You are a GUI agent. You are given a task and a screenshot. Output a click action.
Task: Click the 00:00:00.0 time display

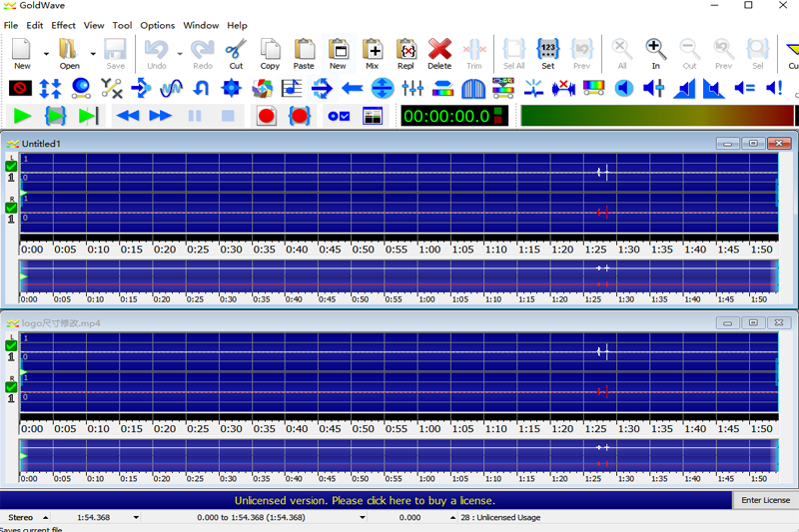(454, 116)
